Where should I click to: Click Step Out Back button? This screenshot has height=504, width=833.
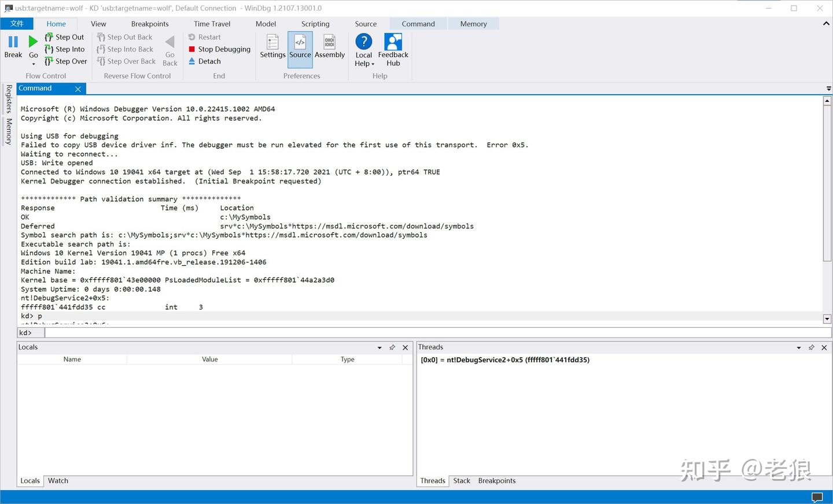(x=124, y=37)
